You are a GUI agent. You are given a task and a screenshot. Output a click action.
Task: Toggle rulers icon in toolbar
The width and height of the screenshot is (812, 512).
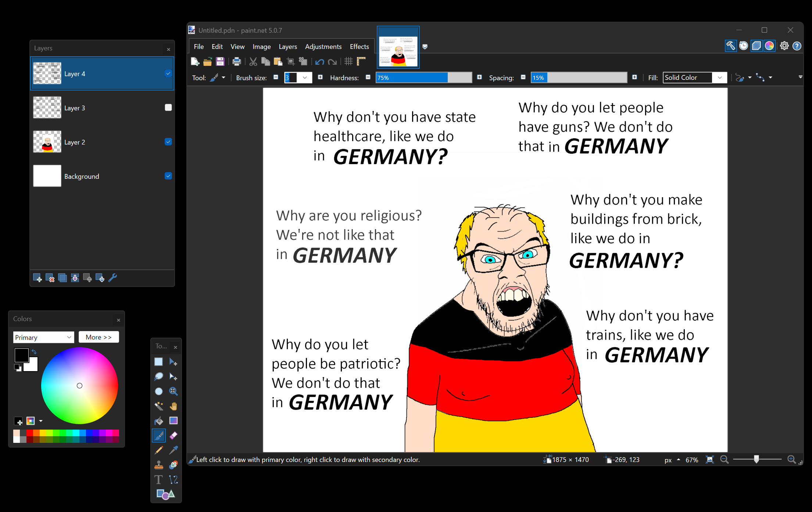[x=361, y=61]
